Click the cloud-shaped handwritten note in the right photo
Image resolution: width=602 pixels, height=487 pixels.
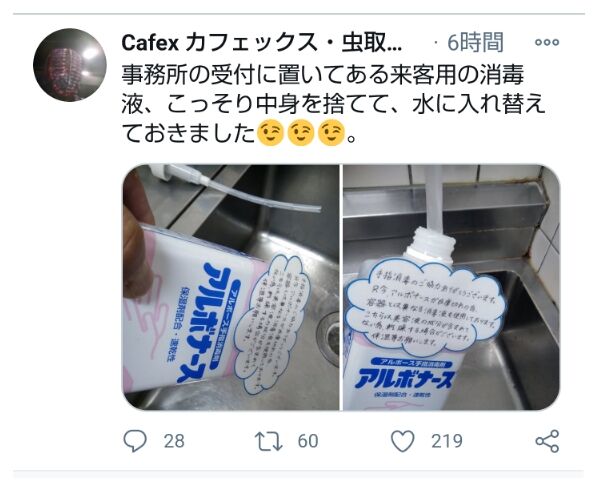(424, 307)
